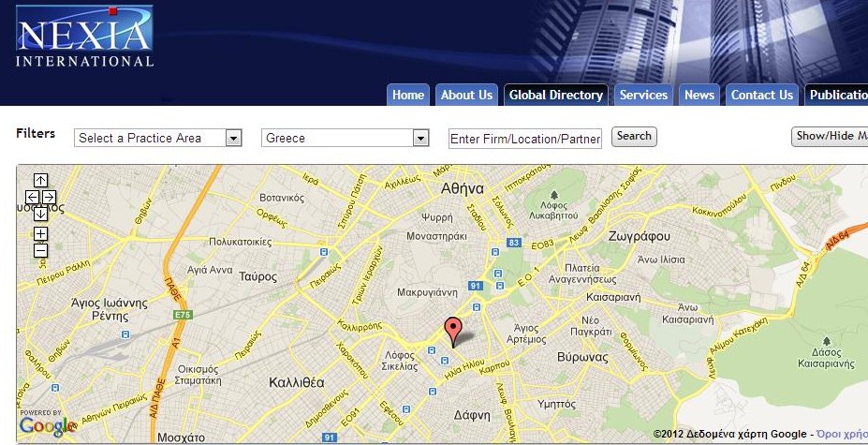Click the route 83 shield icon

click(x=514, y=243)
